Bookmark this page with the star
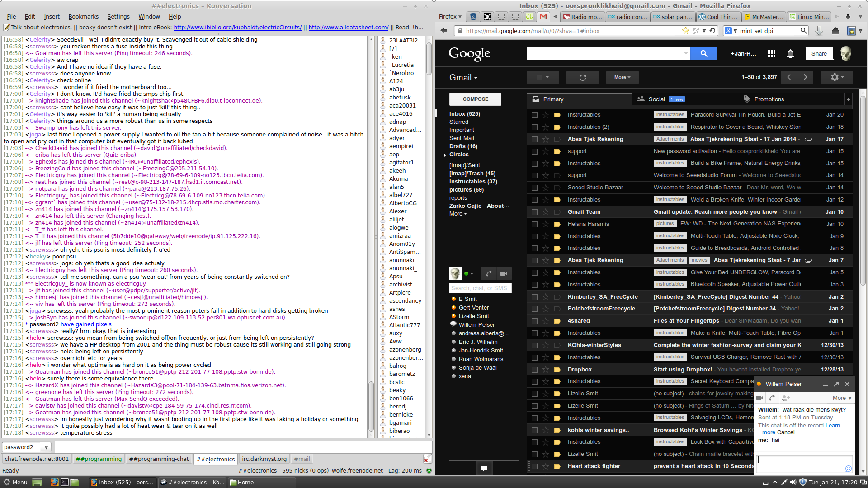This screenshot has width=868, height=488. [685, 31]
